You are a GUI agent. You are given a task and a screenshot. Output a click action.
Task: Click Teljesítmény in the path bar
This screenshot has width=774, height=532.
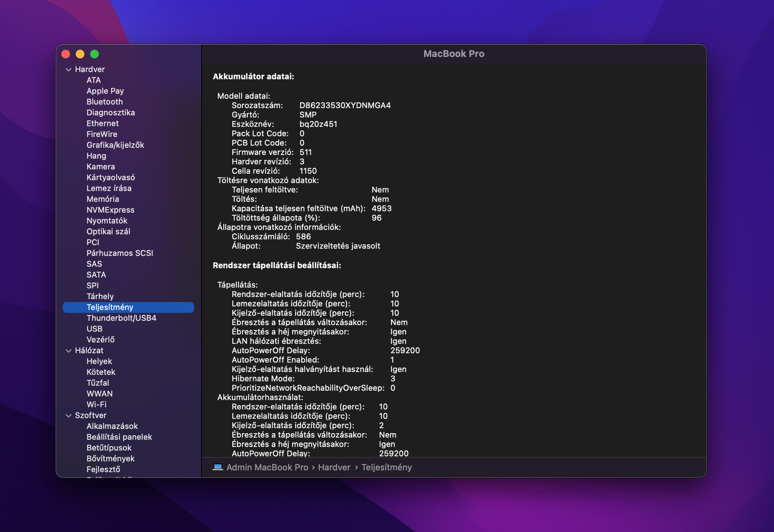click(x=387, y=467)
